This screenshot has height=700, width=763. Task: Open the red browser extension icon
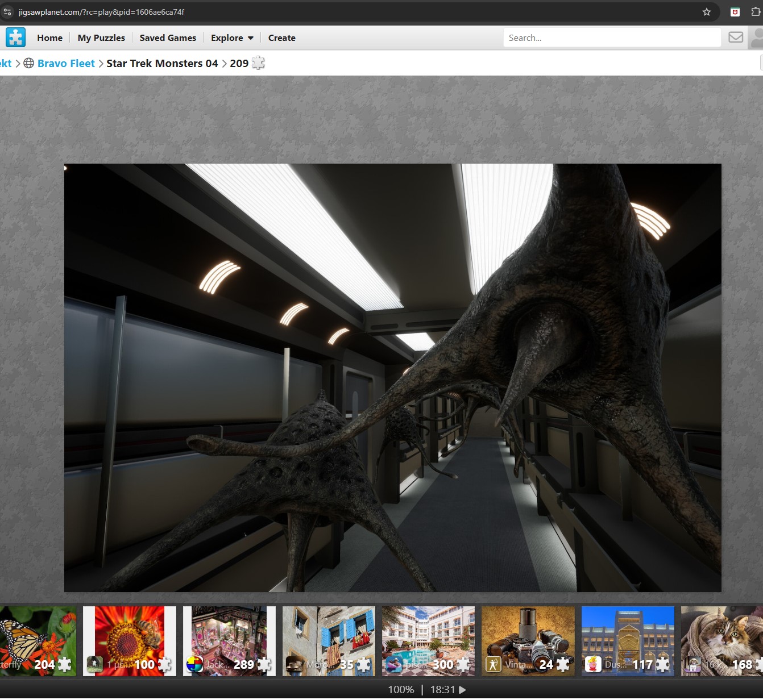pos(735,12)
